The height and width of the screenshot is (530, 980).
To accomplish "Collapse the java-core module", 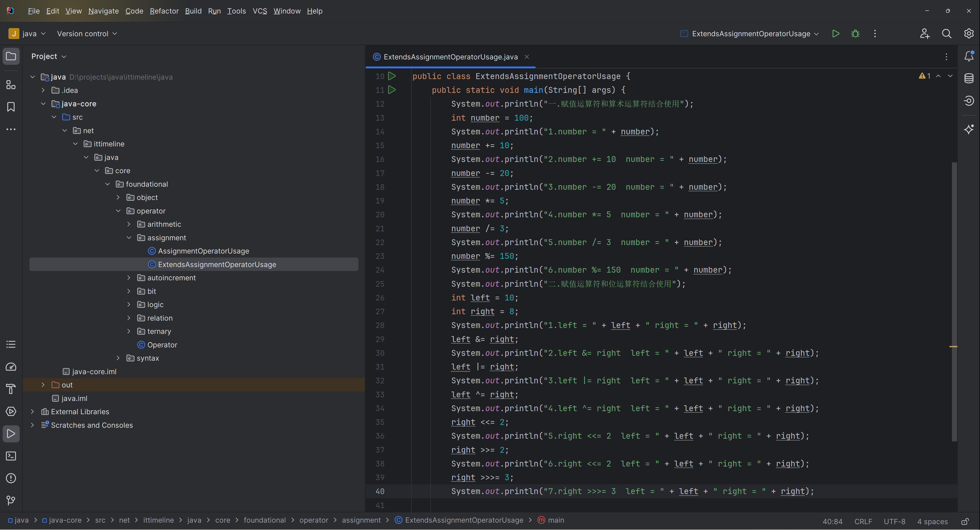I will [43, 104].
